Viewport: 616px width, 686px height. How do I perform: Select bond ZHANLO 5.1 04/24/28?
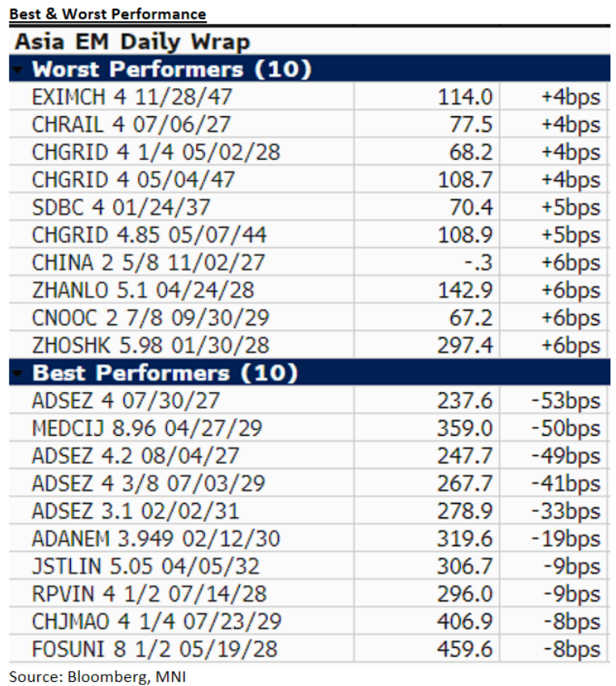(143, 290)
